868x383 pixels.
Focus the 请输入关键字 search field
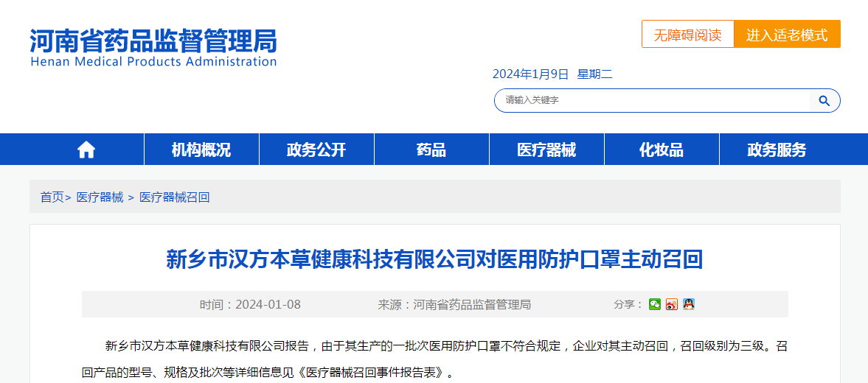(653, 101)
